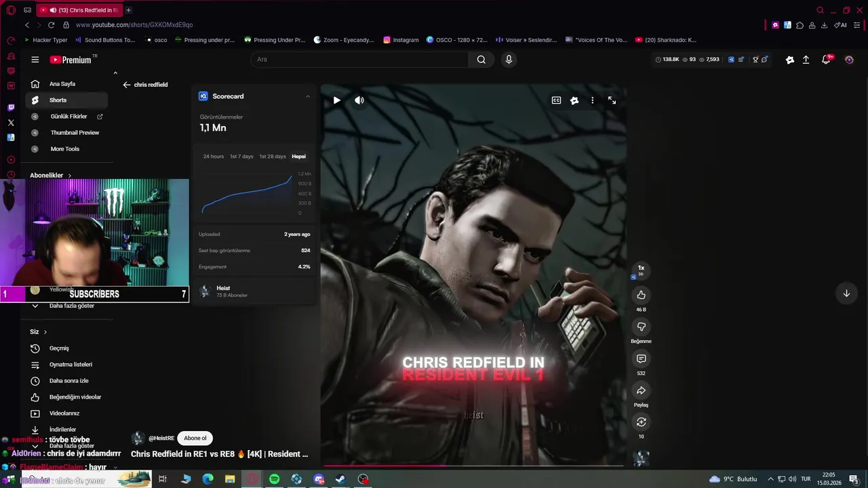This screenshot has height=488, width=868.
Task: Open browser downloads icon
Action: [824, 25]
